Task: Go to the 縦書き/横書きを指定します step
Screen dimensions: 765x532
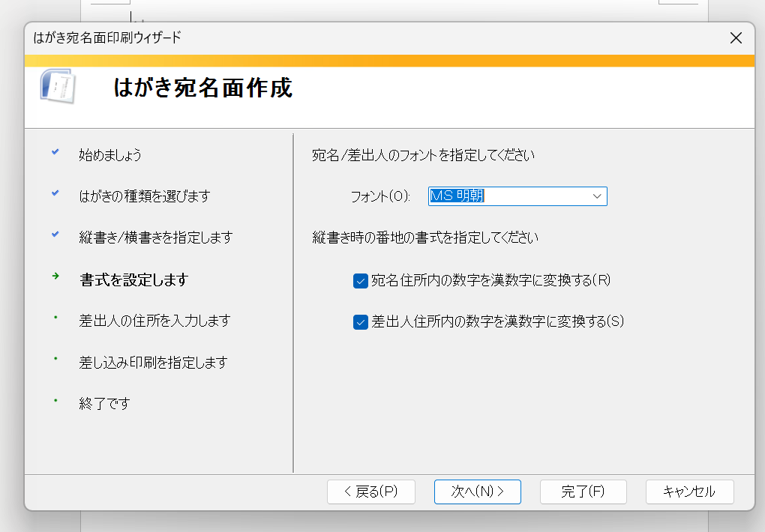Action: [x=156, y=238]
